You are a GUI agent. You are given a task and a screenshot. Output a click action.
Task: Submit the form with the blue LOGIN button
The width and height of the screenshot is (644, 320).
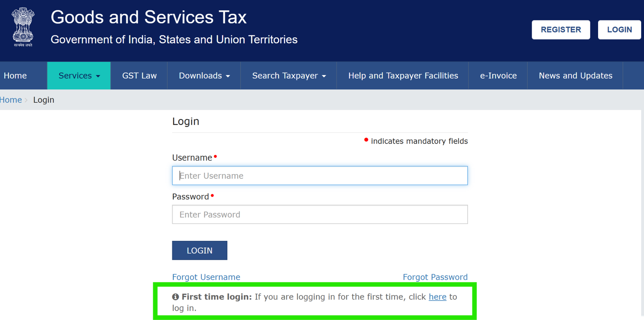point(200,250)
